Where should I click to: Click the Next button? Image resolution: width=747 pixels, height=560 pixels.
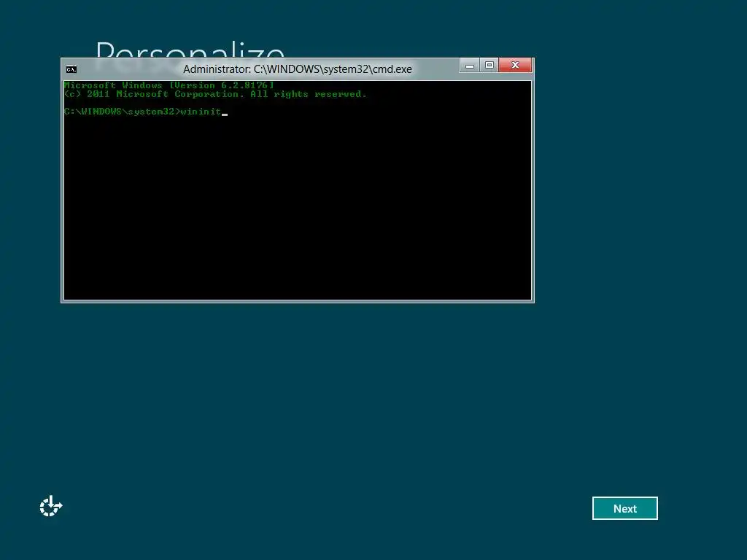point(624,508)
